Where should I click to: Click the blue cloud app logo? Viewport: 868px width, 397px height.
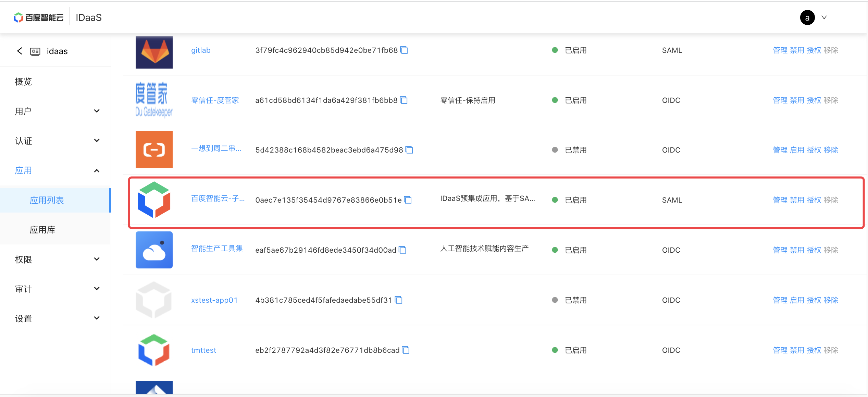coord(154,250)
